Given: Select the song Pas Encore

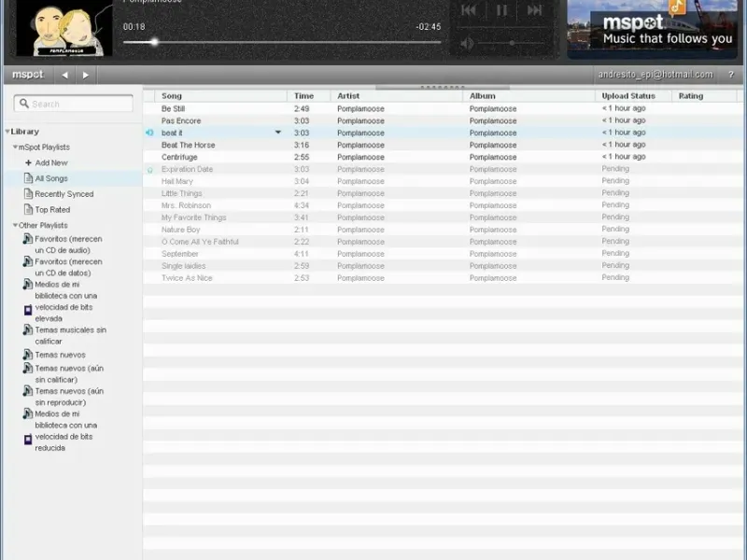Looking at the screenshot, I should (181, 121).
